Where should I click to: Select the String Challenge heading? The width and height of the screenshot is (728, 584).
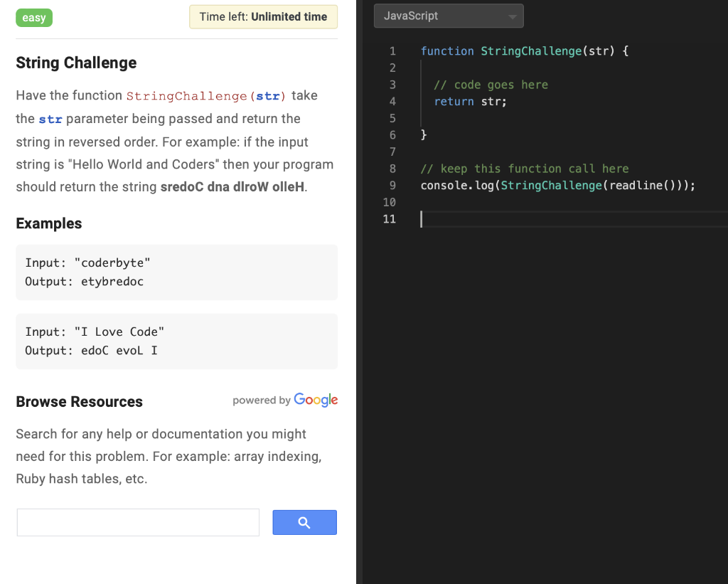pos(76,63)
